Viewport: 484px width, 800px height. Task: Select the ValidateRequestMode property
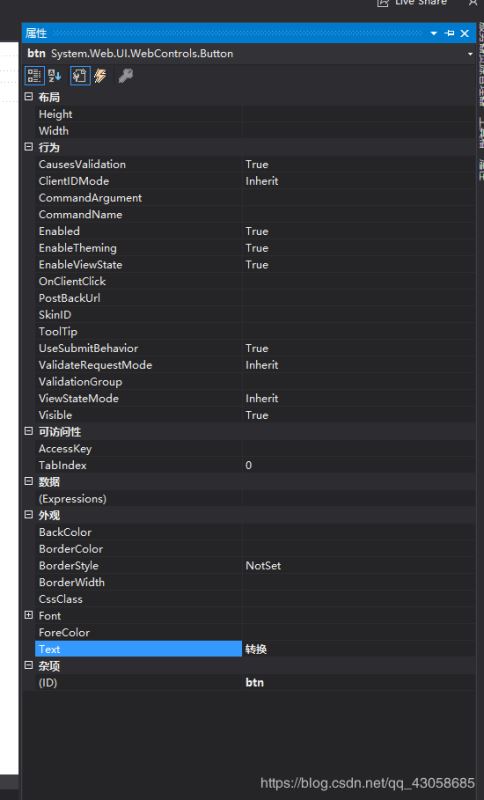pyautogui.click(x=95, y=365)
